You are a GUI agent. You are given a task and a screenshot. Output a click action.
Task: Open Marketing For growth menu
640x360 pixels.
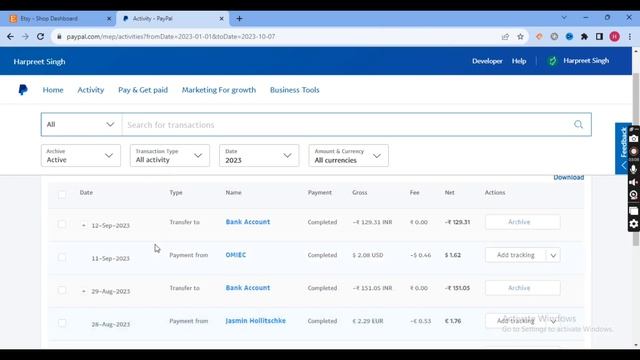(219, 90)
